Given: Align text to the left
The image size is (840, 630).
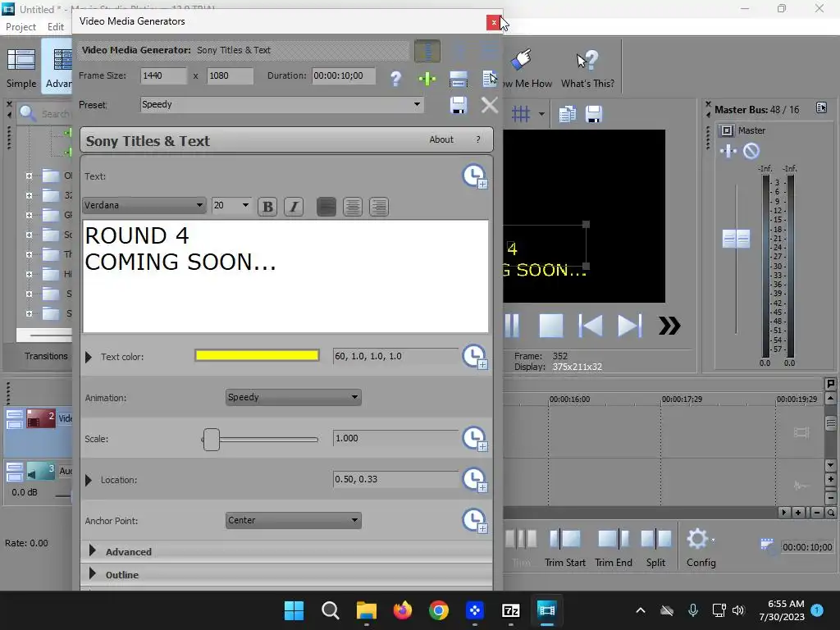Looking at the screenshot, I should tap(326, 207).
